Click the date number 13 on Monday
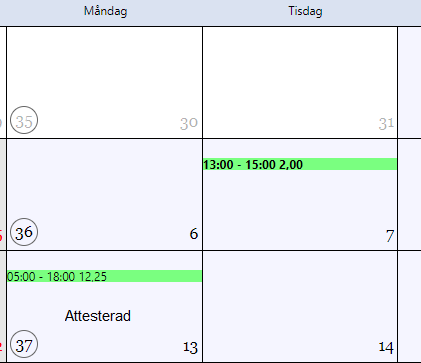421x363 pixels. [190, 348]
